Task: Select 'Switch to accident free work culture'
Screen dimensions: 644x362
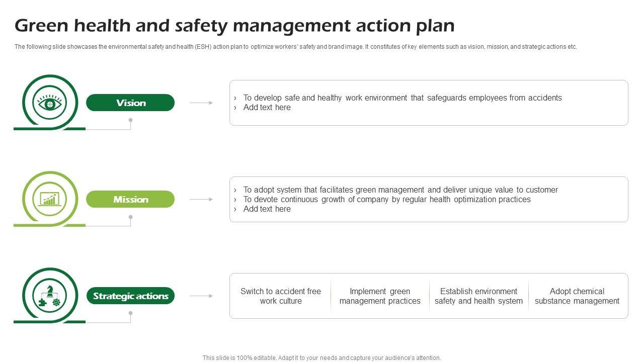Action: (x=281, y=296)
